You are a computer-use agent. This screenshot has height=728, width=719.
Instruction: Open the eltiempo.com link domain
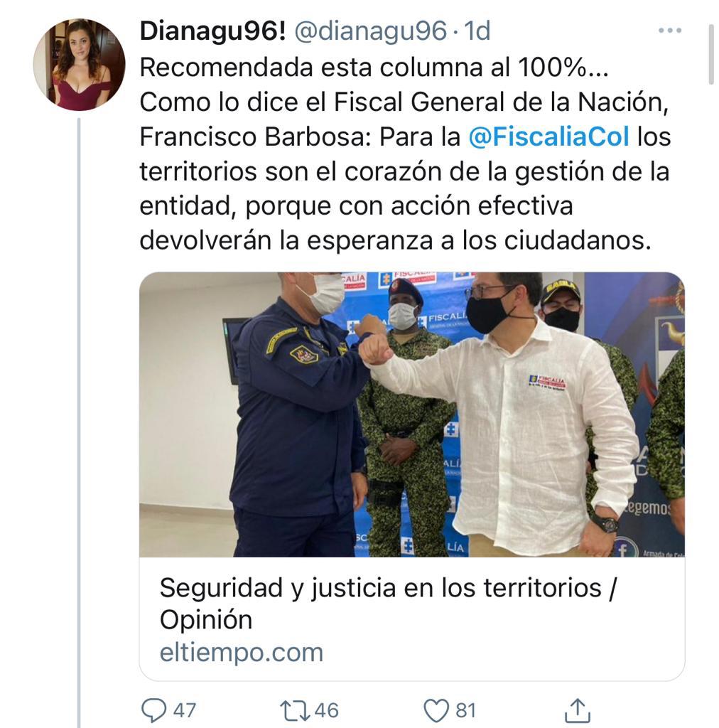(242, 653)
